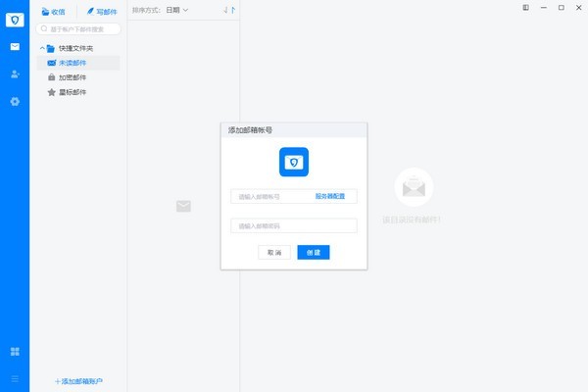Image resolution: width=588 pixels, height=392 pixels.
Task: Click the 创建 button
Action: point(314,253)
